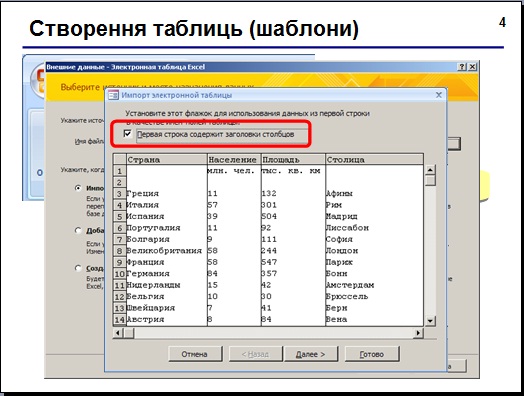This screenshot has height=396, width=524.
Task: Select the Добавить radio button option
Action: 78,231
